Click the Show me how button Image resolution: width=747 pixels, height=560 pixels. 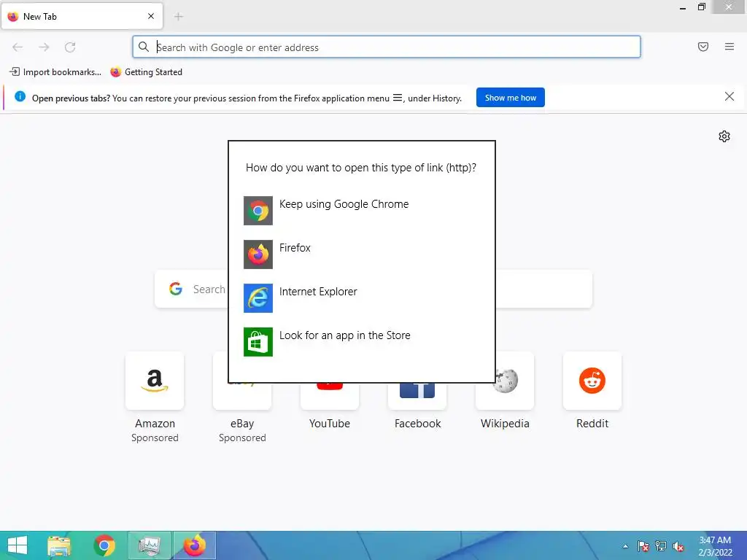(510, 98)
